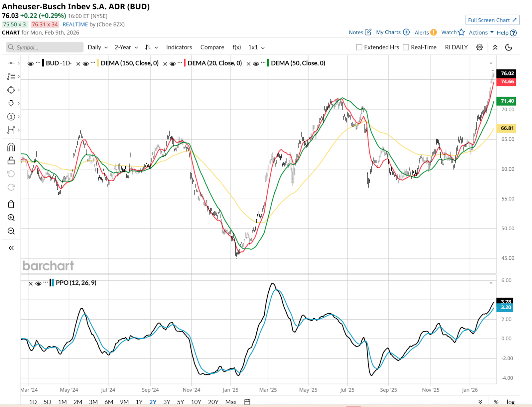532x407 pixels.
Task: Toggle the magnet snap tool
Action: (11, 147)
